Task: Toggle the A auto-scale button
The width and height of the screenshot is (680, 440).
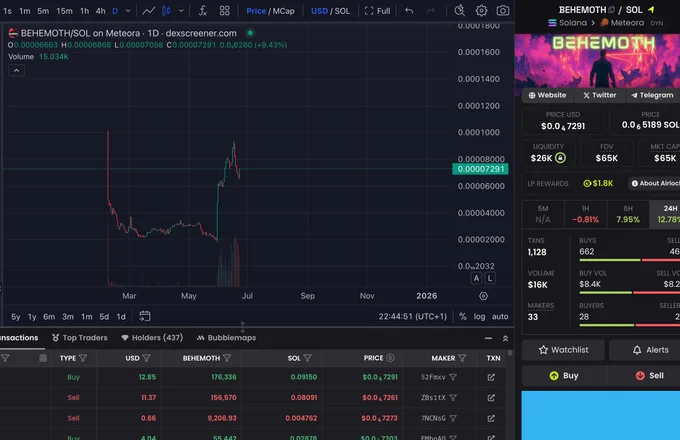Action: coord(476,278)
